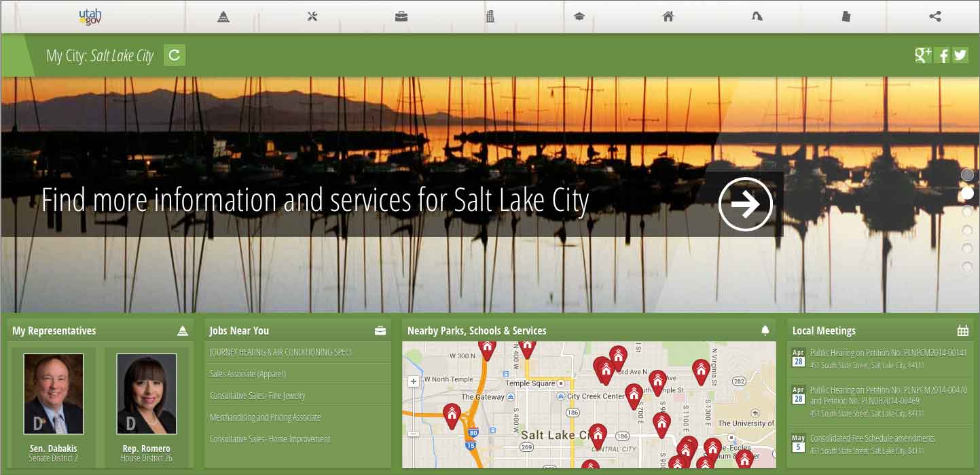
Task: Click the utah.gov logo
Action: (x=90, y=16)
